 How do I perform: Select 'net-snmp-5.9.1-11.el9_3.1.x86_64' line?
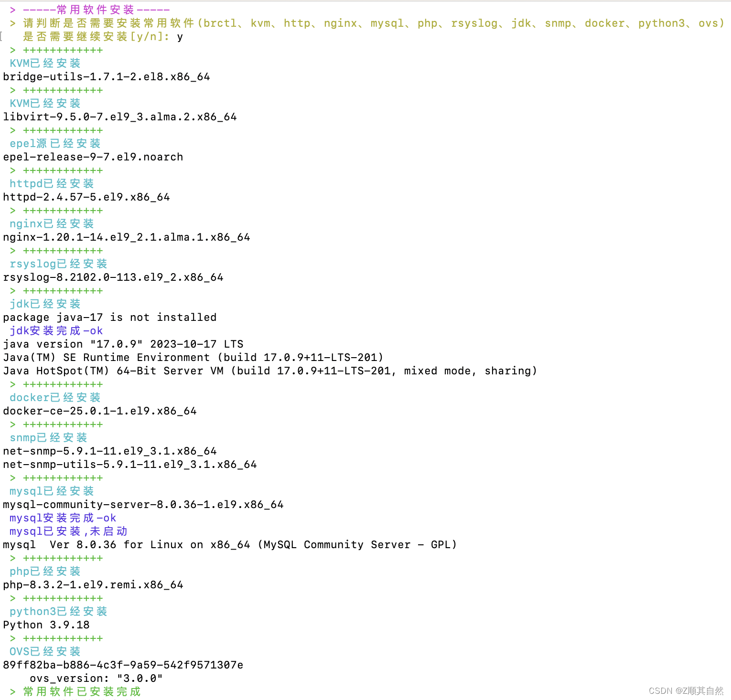pos(110,451)
